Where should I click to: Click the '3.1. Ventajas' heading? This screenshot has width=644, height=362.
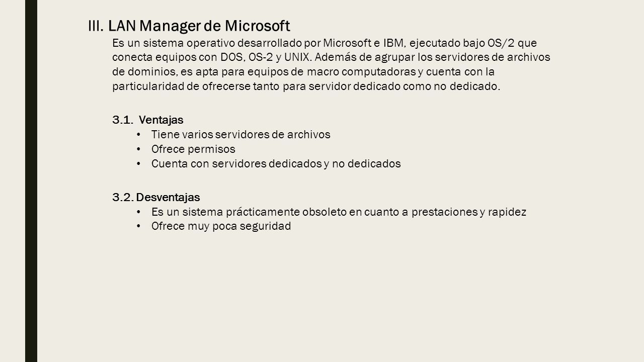click(148, 120)
